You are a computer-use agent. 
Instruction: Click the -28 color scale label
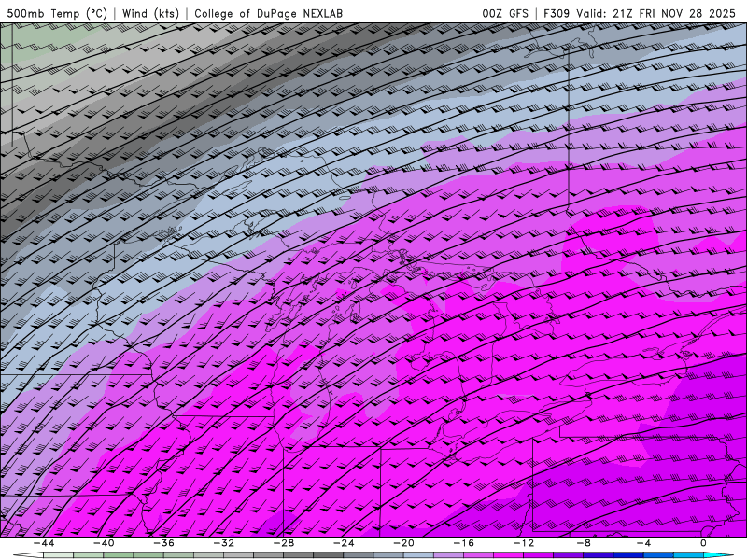click(x=284, y=543)
